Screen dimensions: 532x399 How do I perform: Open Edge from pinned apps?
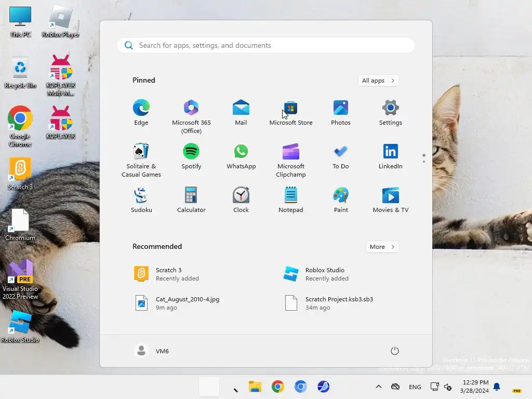[141, 113]
